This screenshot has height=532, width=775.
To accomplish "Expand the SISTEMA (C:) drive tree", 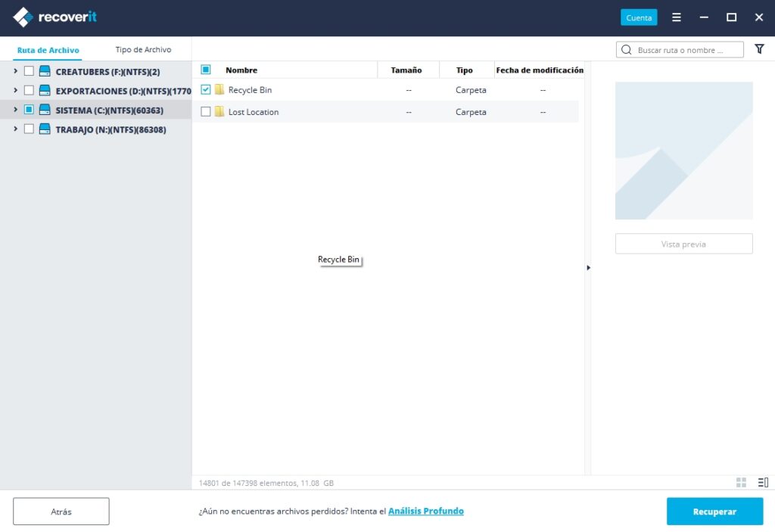I will point(15,110).
